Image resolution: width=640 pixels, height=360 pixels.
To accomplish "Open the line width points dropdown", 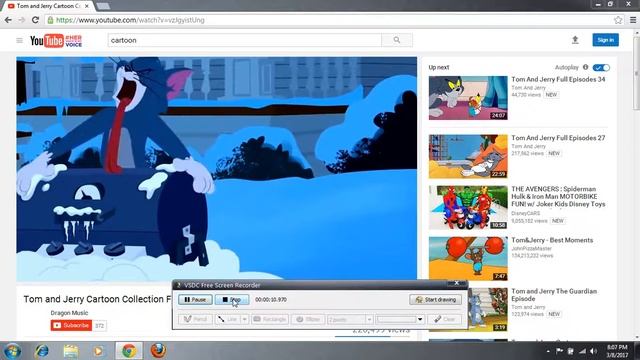I will point(369,319).
